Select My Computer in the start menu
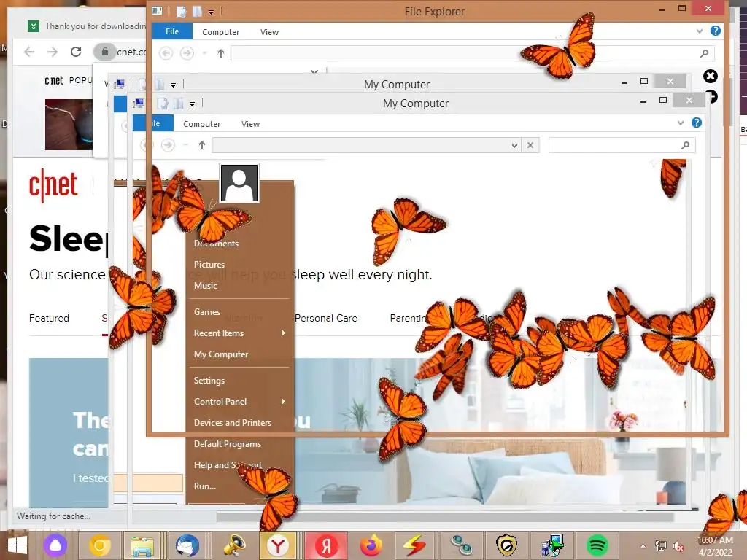 221,354
